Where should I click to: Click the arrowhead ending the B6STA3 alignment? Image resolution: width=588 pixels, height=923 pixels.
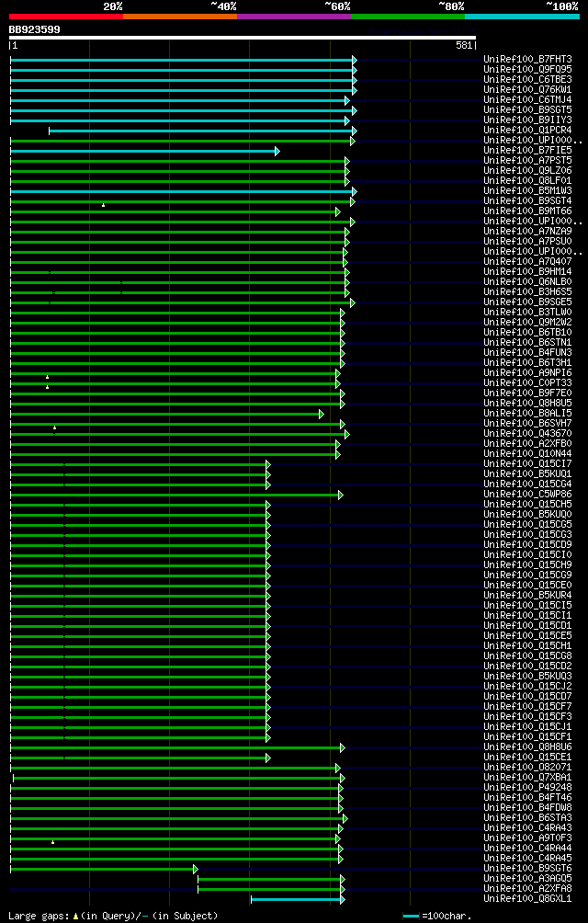tap(345, 819)
